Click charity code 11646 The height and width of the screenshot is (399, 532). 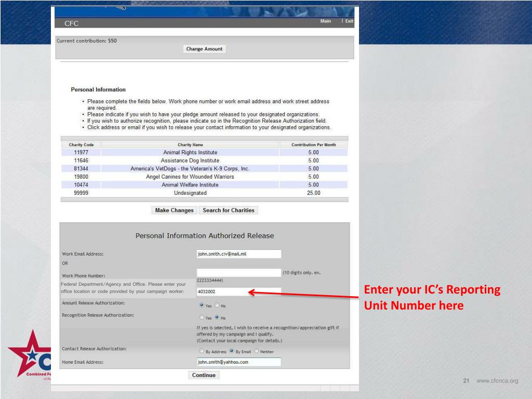[x=81, y=161]
